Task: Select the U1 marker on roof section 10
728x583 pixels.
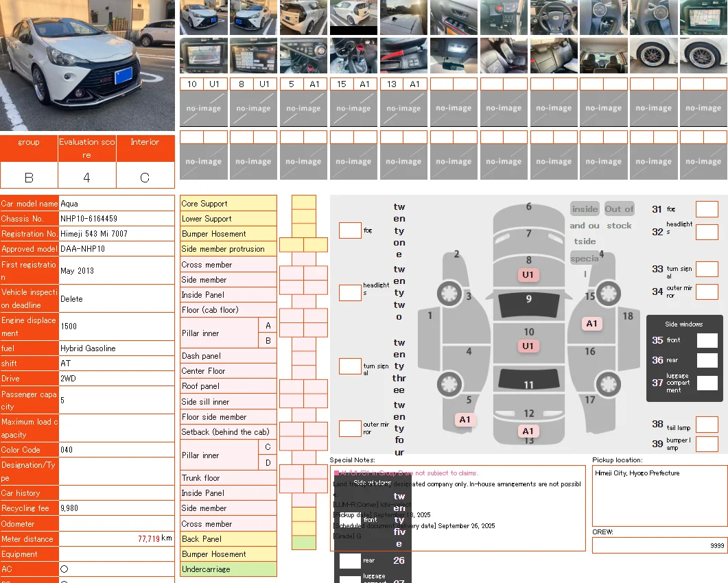Action: [528, 346]
